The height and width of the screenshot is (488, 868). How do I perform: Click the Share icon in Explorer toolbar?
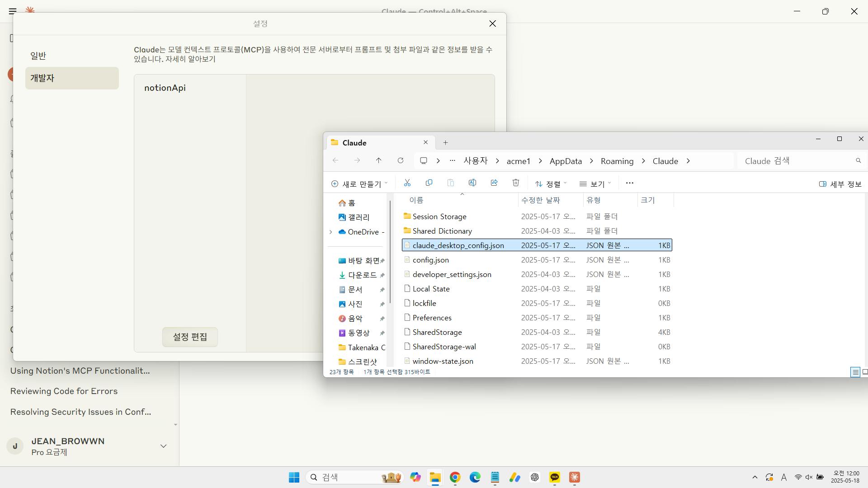pos(494,183)
